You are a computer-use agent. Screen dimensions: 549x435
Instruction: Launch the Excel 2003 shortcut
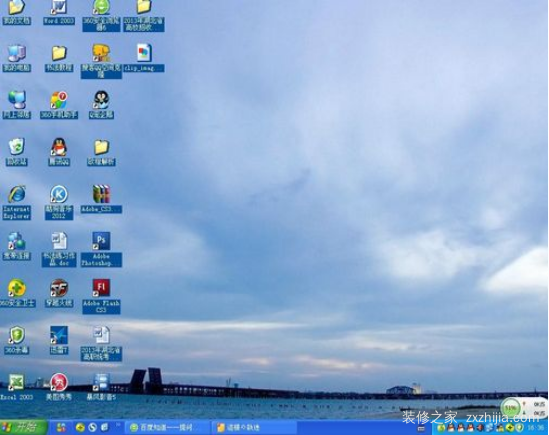click(x=16, y=387)
